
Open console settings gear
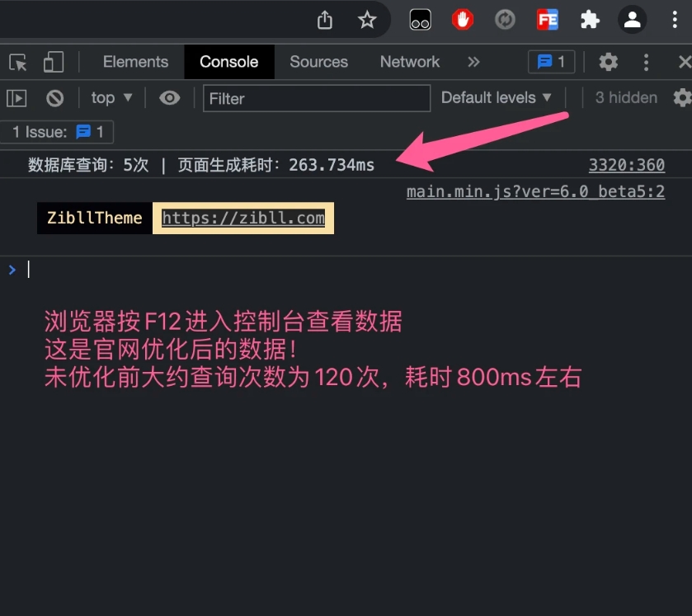(682, 98)
